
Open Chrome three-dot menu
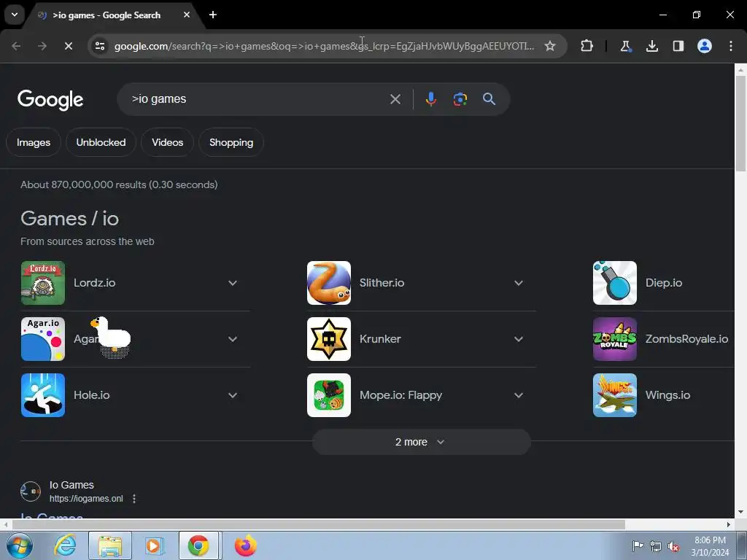click(730, 46)
